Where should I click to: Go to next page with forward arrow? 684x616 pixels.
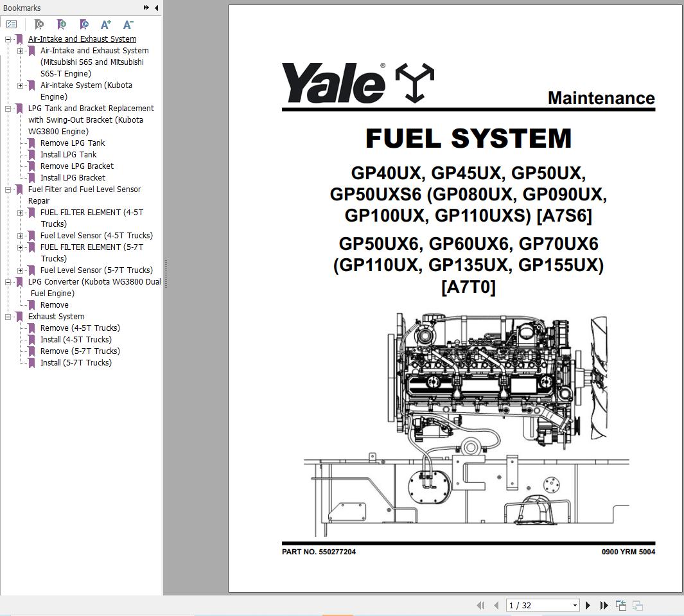coord(588,605)
